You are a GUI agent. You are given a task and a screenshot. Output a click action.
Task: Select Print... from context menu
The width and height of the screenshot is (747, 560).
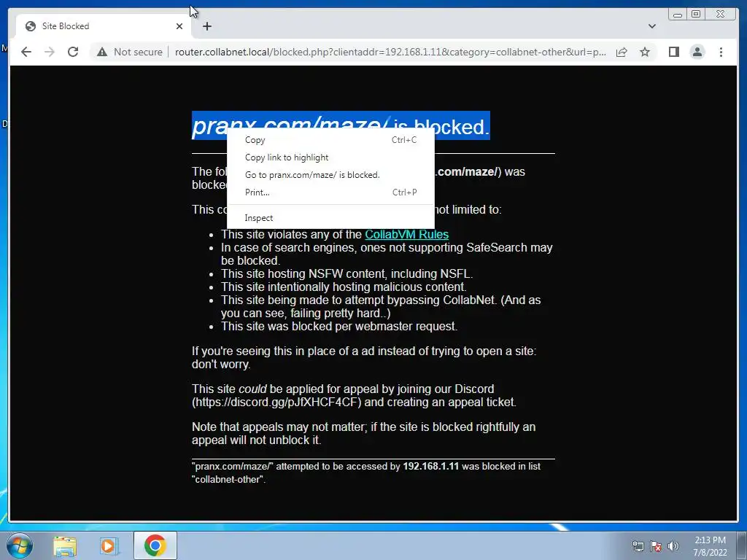point(330,192)
